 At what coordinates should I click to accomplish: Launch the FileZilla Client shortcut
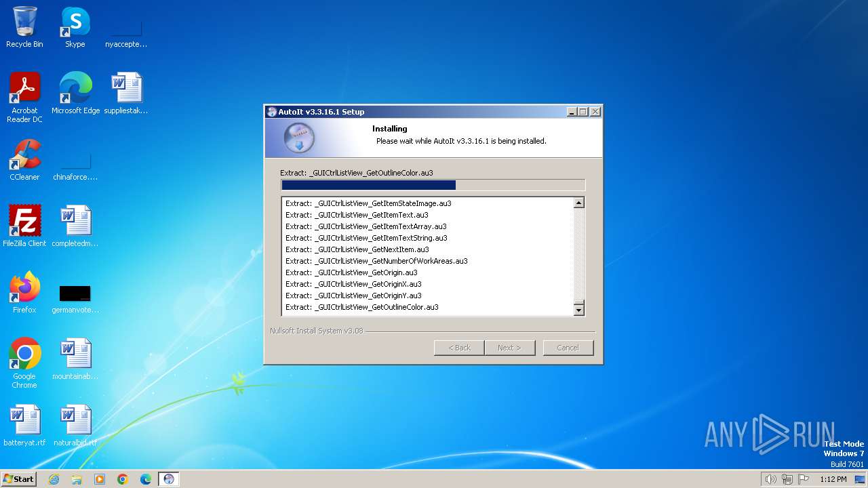24,226
